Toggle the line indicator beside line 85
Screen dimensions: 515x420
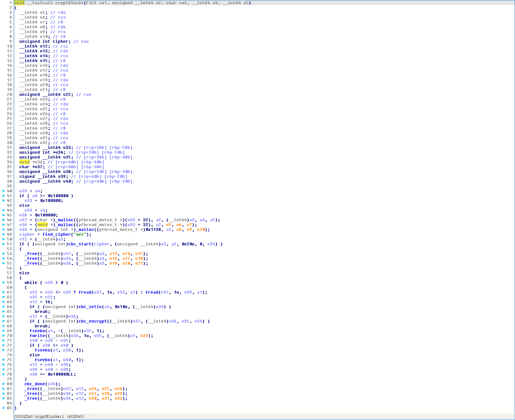click(3, 408)
